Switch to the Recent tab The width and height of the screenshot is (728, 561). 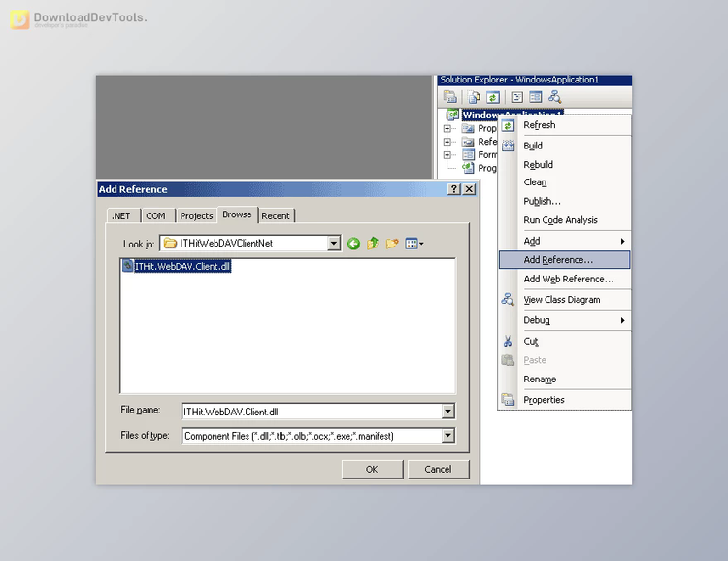point(277,215)
